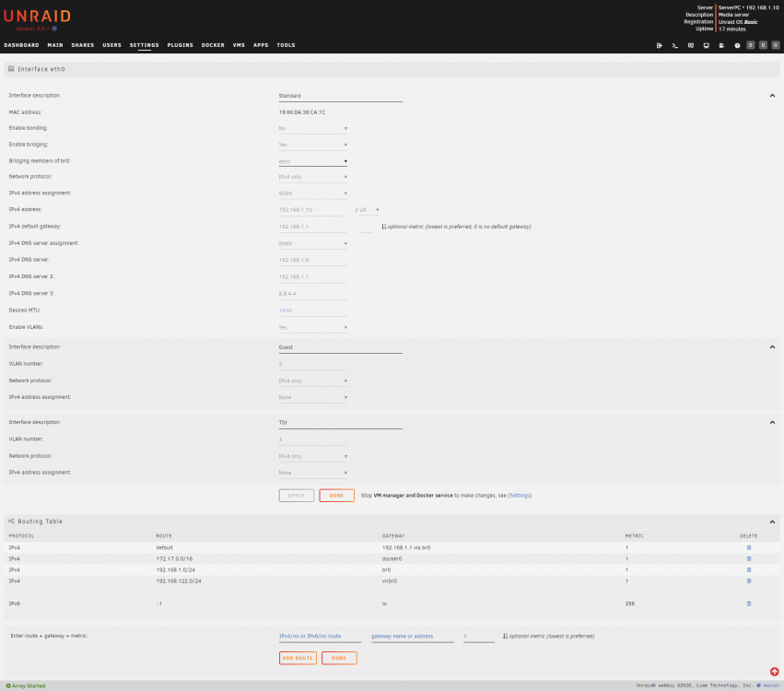Open the Shares tab

83,45
